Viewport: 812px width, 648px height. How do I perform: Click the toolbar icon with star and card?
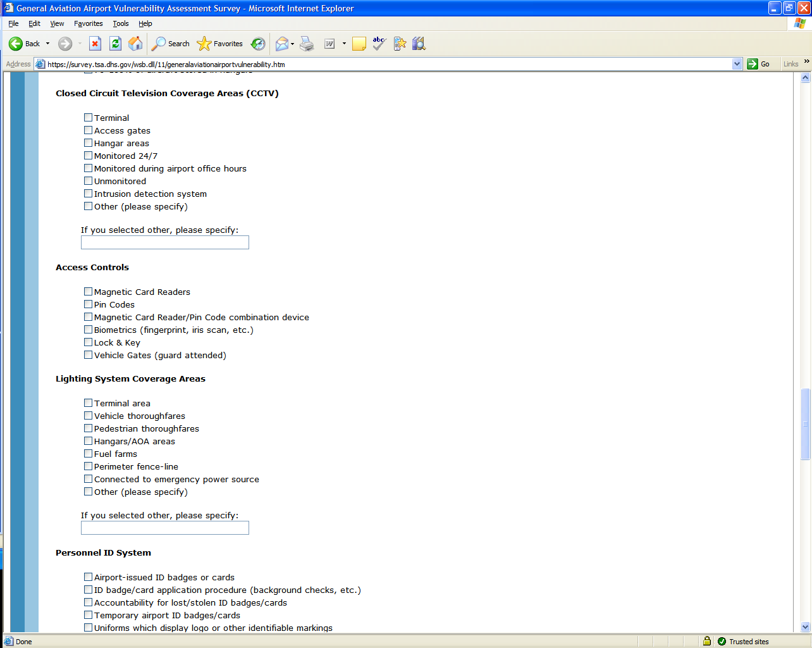[400, 44]
